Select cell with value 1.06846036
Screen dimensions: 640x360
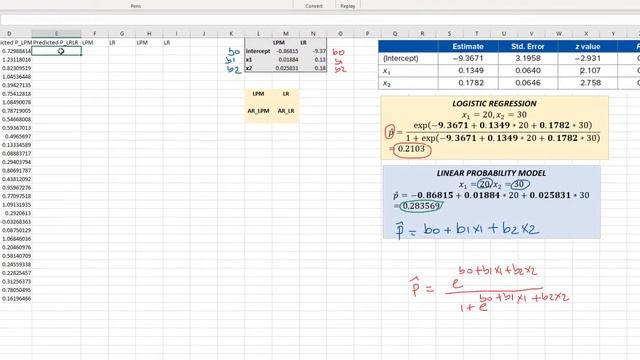tap(16, 239)
